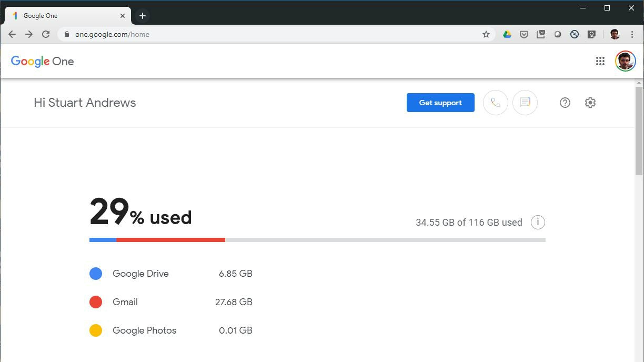Open Google One settings gear
The image size is (644, 362).
coord(590,103)
